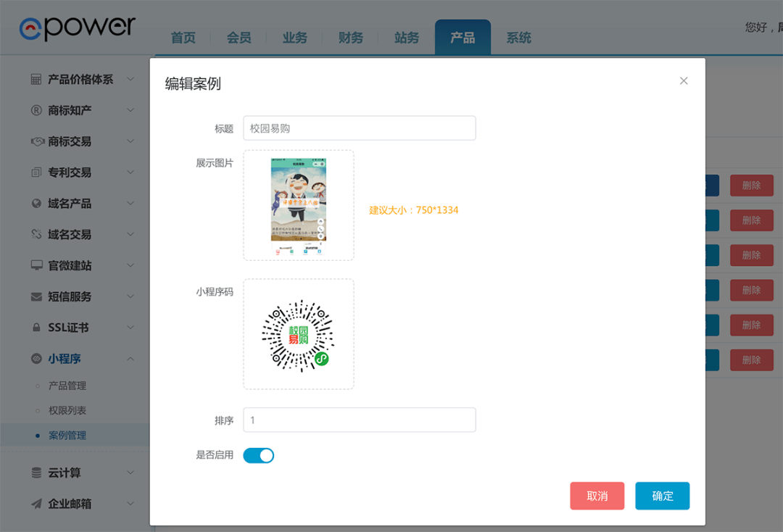
Task: Click the 企业邮箱 sidebar menu label
Action: [x=70, y=504]
